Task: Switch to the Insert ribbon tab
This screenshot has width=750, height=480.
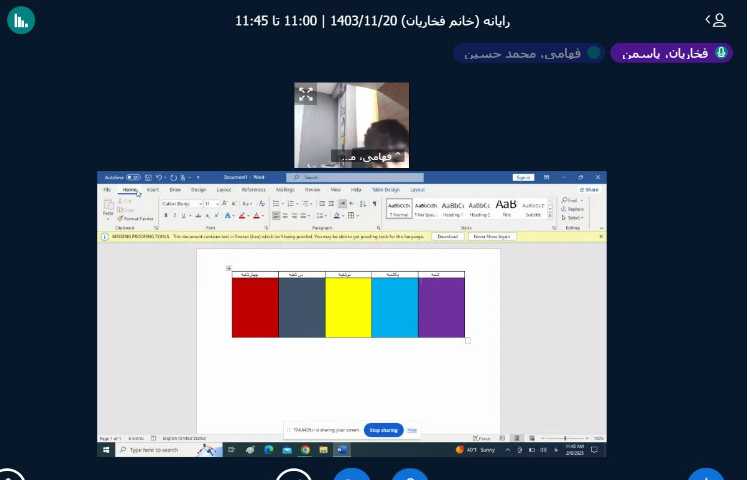Action: (153, 190)
